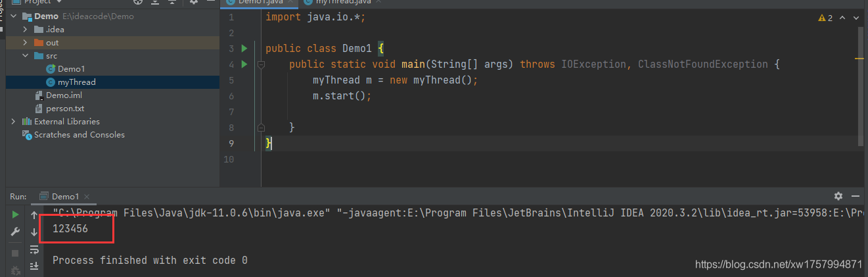Run main method from line 4 gutter
The height and width of the screenshot is (277, 868).
244,64
